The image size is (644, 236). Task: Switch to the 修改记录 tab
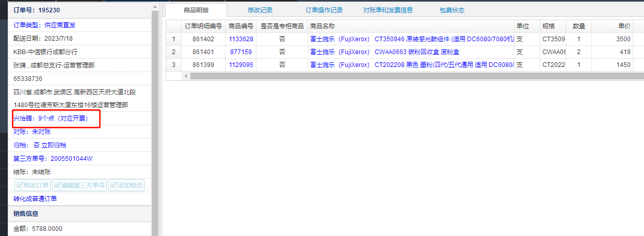pos(260,10)
